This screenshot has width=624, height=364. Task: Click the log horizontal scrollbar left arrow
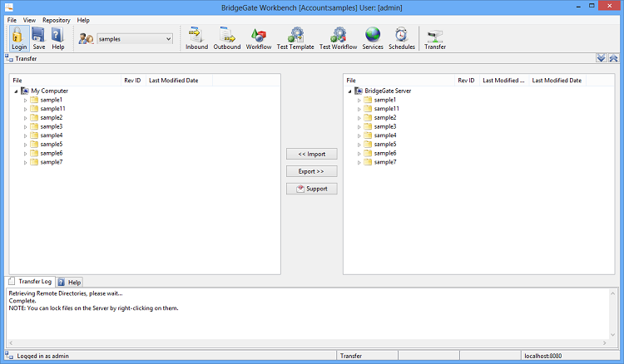coord(11,343)
